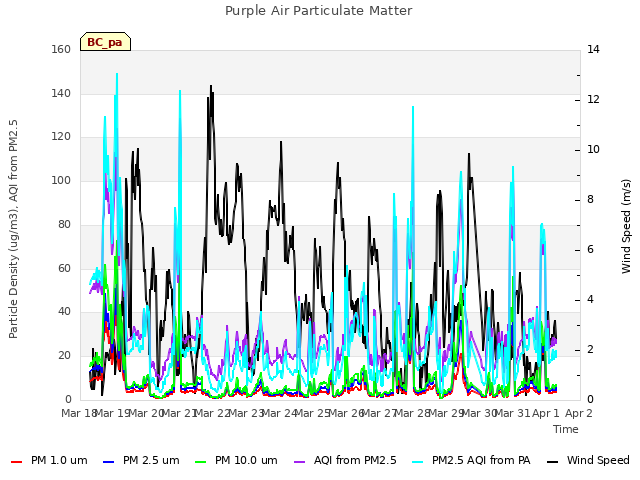This screenshot has width=640, height=480.
Task: Click the Apr 1 x-axis tick label
Action: pos(546,413)
